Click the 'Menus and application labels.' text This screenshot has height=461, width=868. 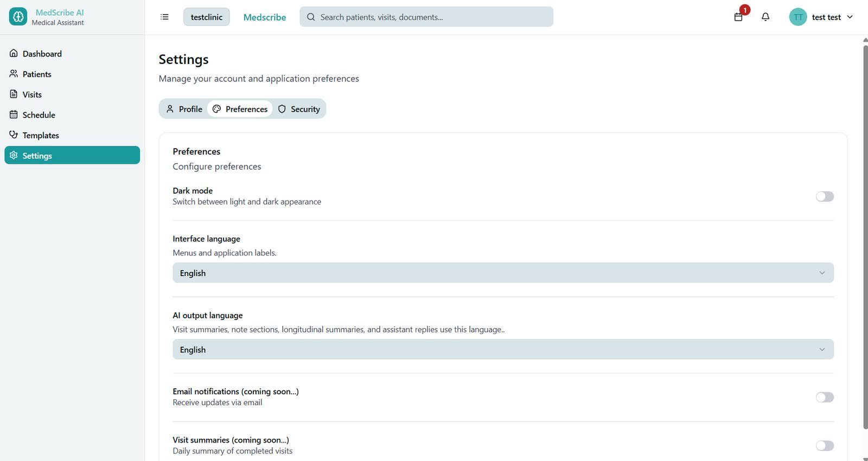[225, 253]
